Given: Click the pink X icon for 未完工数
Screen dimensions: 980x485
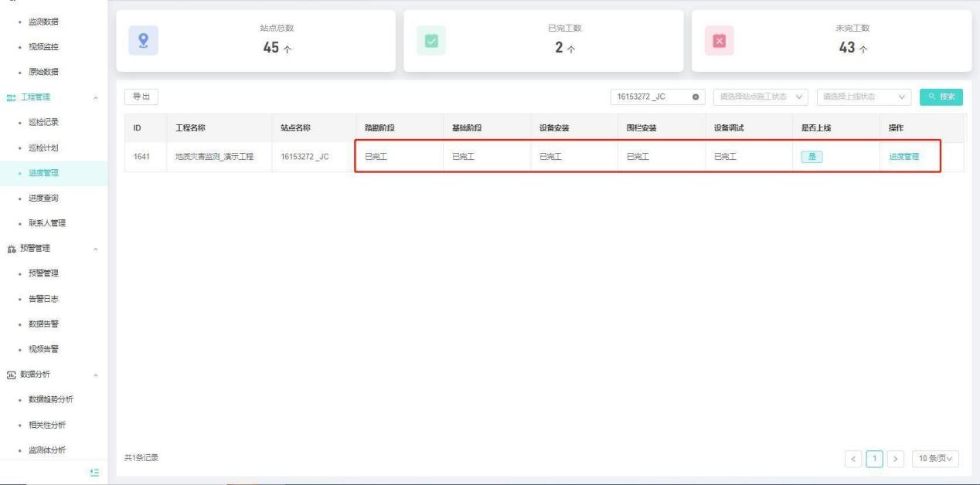Looking at the screenshot, I should [x=718, y=41].
